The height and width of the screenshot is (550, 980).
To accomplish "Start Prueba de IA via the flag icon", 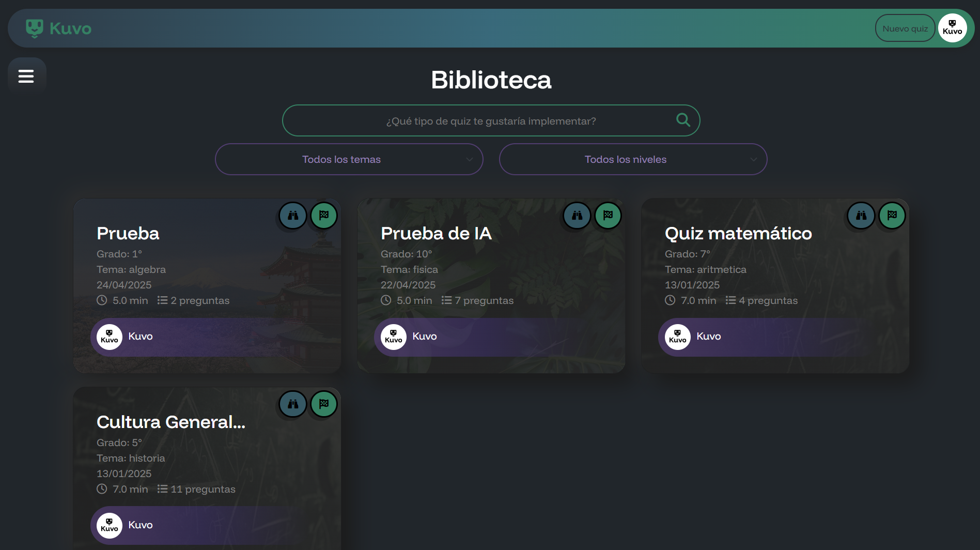I will [x=608, y=216].
